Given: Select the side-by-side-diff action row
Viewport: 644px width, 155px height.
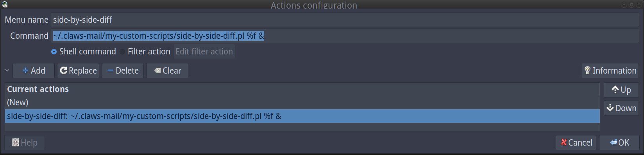Looking at the screenshot, I should pos(302,116).
